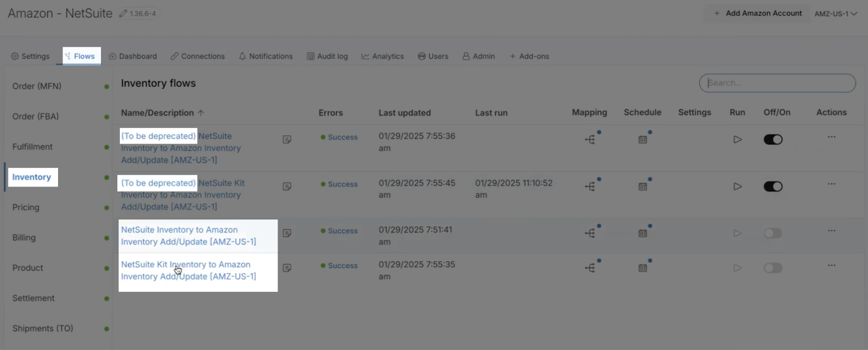Open NetSuite Inventory to Amazon Inventory Add/Update link
868x350 pixels.
click(x=189, y=236)
